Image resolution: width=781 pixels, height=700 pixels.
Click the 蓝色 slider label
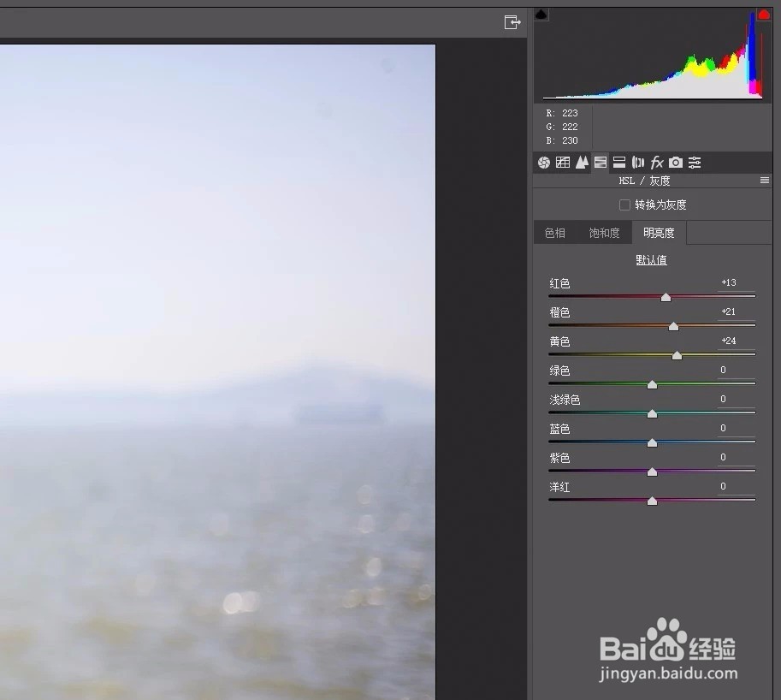559,429
